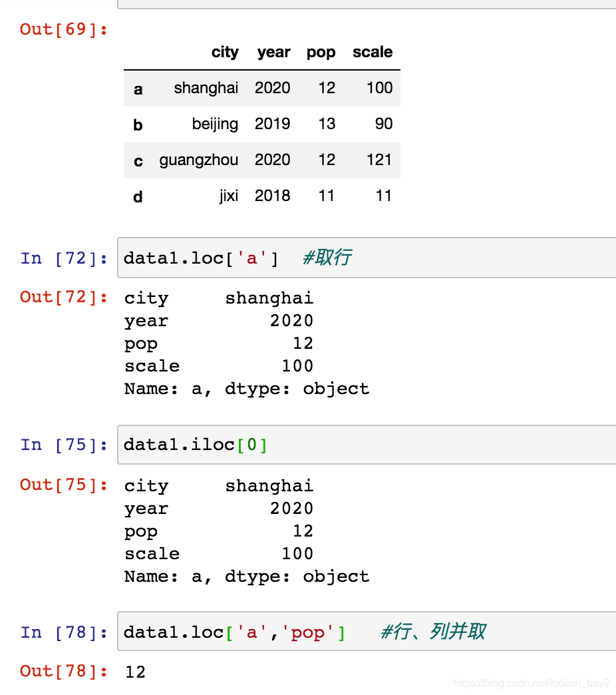
Task: Click the scale cell '90'
Action: 384,124
